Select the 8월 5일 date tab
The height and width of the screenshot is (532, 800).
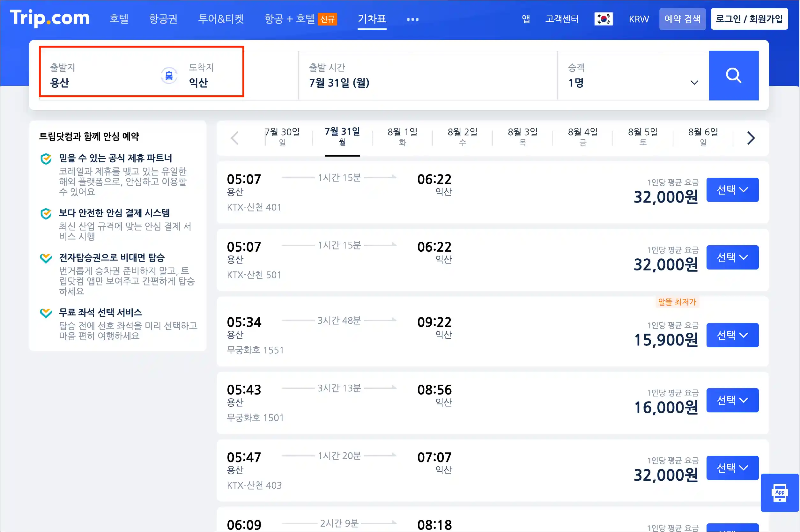(x=642, y=137)
